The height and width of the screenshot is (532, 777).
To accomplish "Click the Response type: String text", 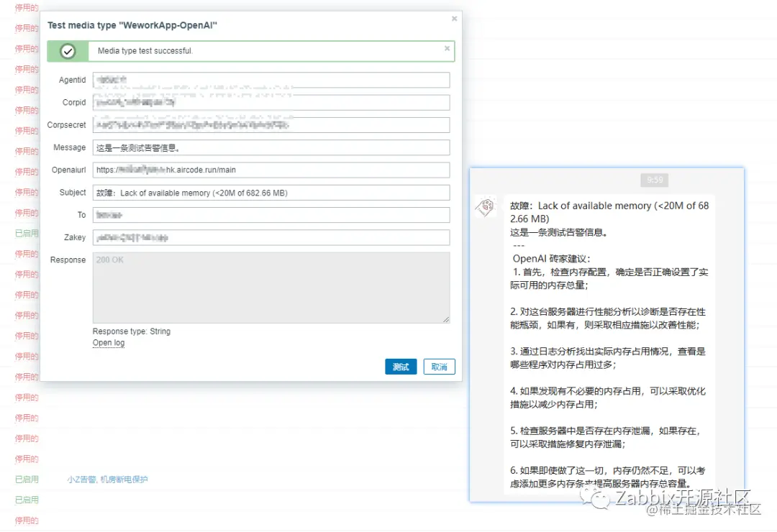I will (x=132, y=331).
